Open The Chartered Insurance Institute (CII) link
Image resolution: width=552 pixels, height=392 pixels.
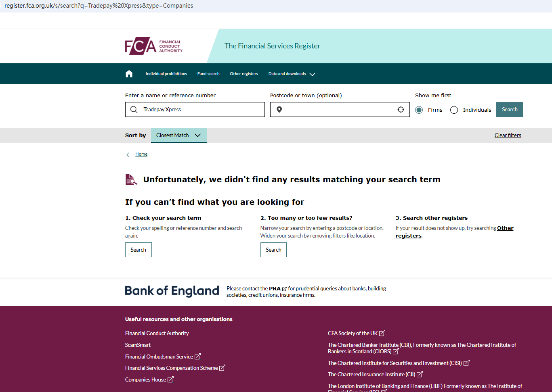pos(375,375)
